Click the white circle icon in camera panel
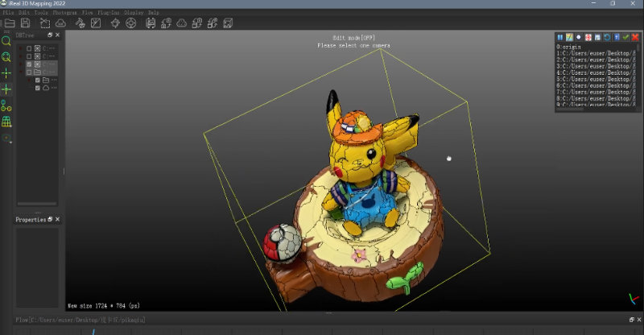 (x=579, y=37)
